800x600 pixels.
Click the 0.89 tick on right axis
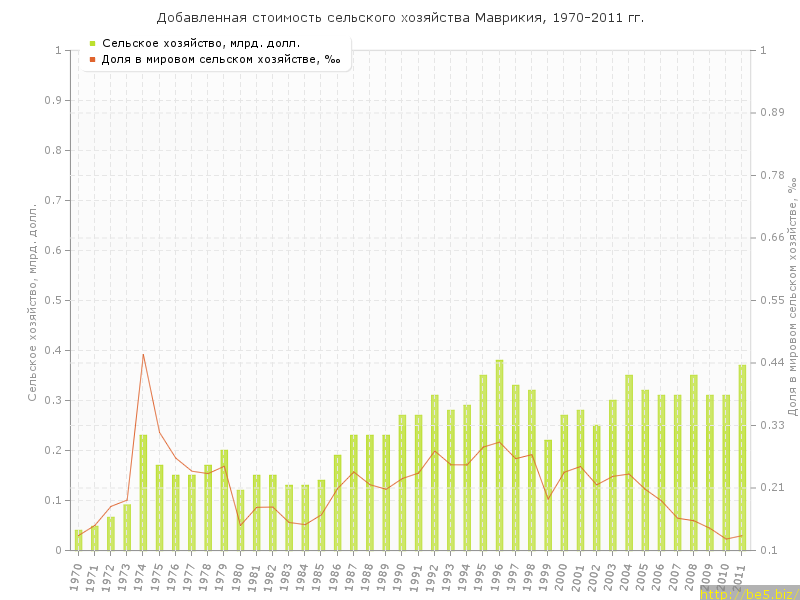click(771, 112)
